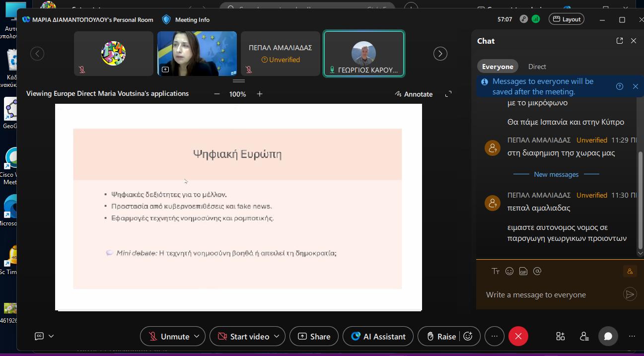Expand closed captions options arrow
The height and width of the screenshot is (356, 644).
[x=51, y=336]
